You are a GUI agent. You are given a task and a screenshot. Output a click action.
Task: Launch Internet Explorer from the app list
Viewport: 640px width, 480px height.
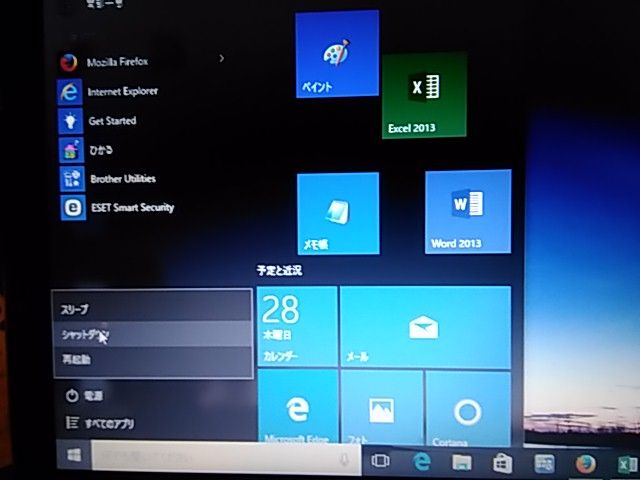pyautogui.click(x=108, y=92)
